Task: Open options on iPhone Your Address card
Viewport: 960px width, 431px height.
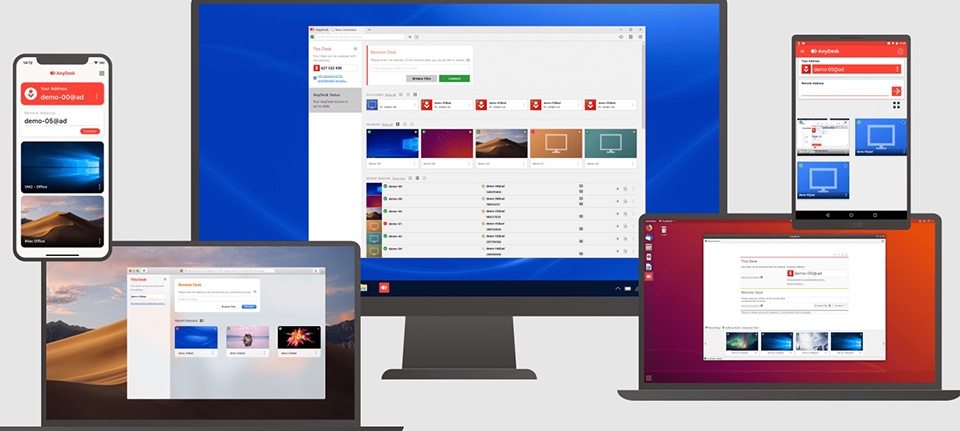Action: (x=97, y=97)
